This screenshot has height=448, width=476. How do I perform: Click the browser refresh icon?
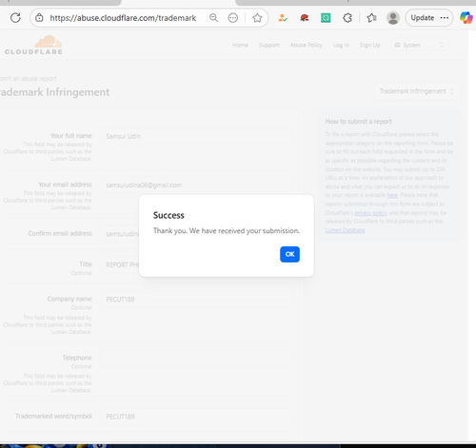click(x=15, y=18)
